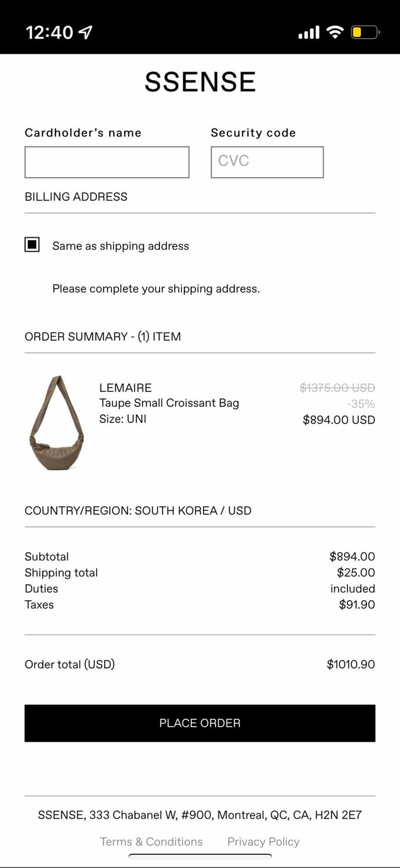Tap the BILLING ADDRESS section label

point(76,197)
